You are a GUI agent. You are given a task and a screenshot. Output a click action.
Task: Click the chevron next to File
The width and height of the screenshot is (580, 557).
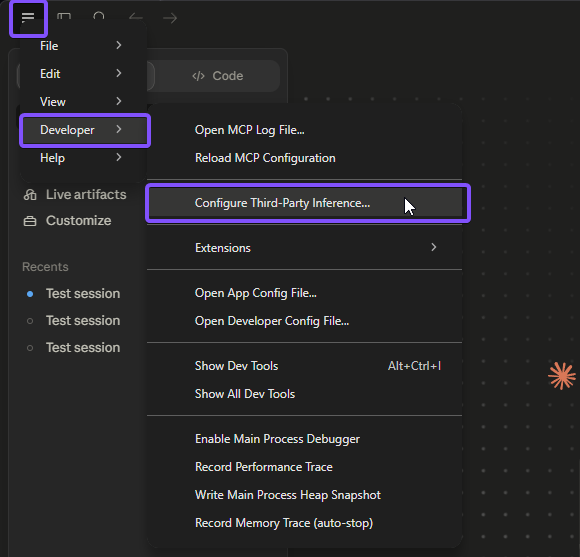(119, 45)
